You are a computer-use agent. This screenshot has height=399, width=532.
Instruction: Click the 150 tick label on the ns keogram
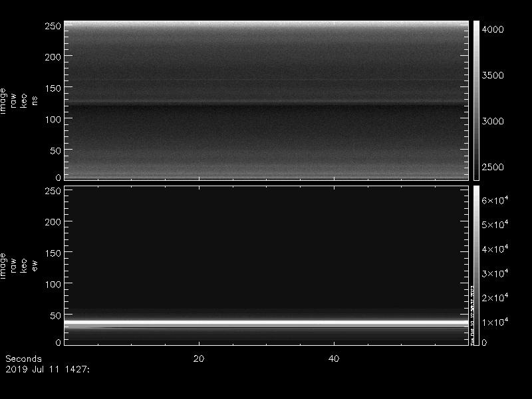click(x=53, y=88)
